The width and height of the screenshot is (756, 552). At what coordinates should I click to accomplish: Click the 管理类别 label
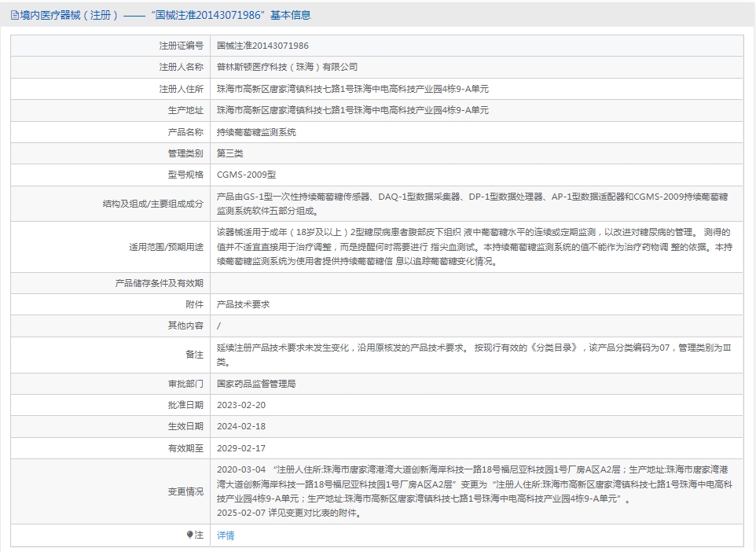185,153
